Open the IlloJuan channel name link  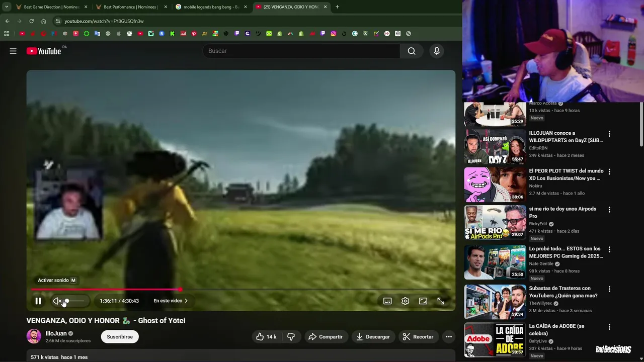click(x=56, y=333)
